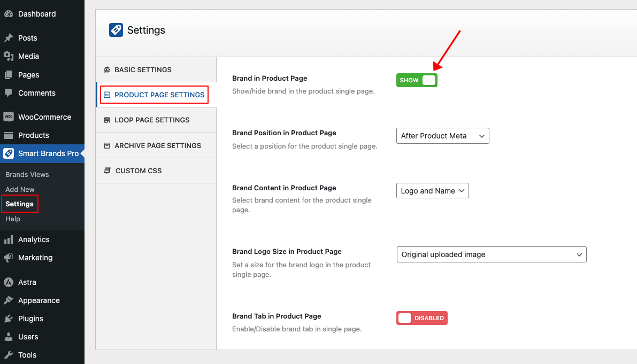637x364 pixels.
Task: Click the Dashboard gauge icon
Action: click(x=9, y=14)
